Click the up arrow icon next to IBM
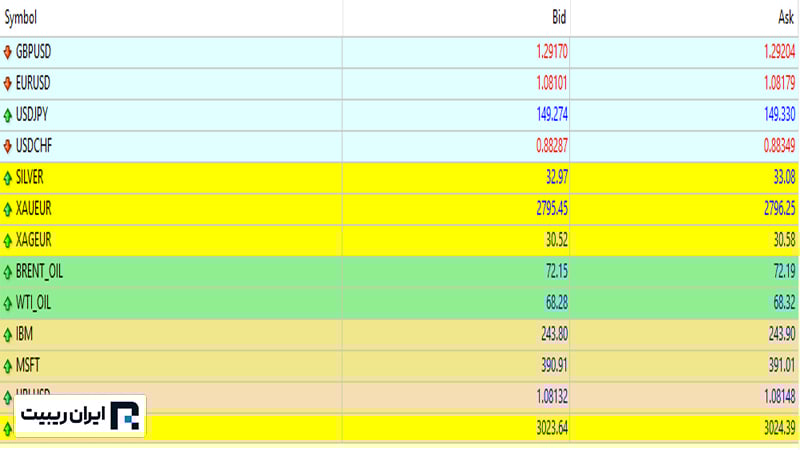The width and height of the screenshot is (800, 450). (8, 335)
